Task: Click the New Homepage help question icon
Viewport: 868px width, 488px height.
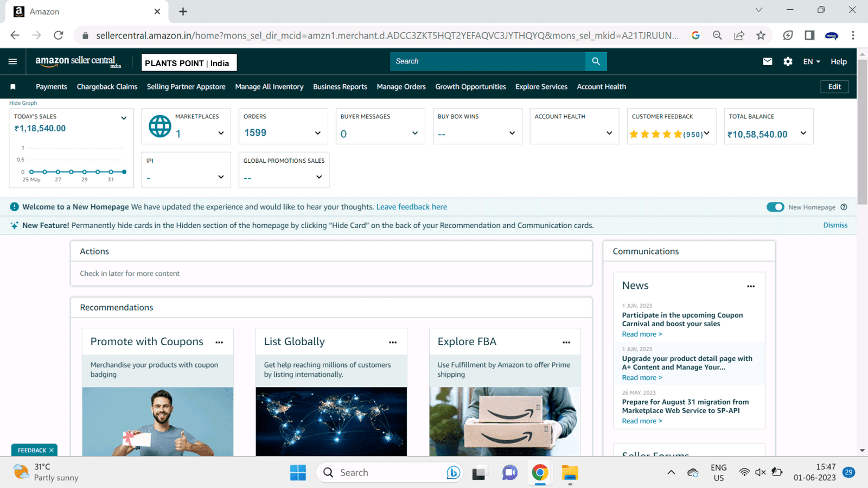Action: 844,207
